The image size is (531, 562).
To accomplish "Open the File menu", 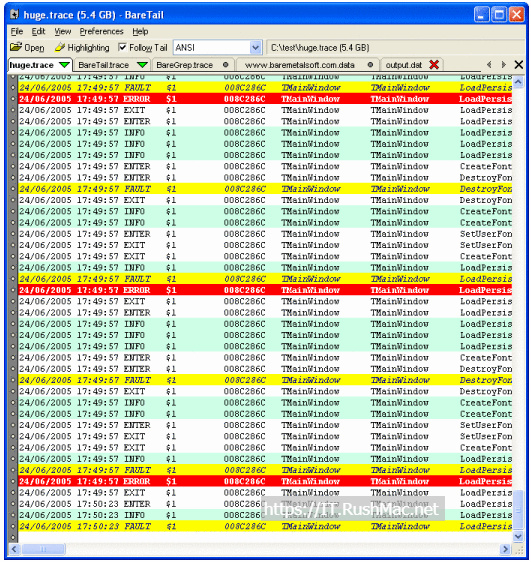I will (x=16, y=32).
